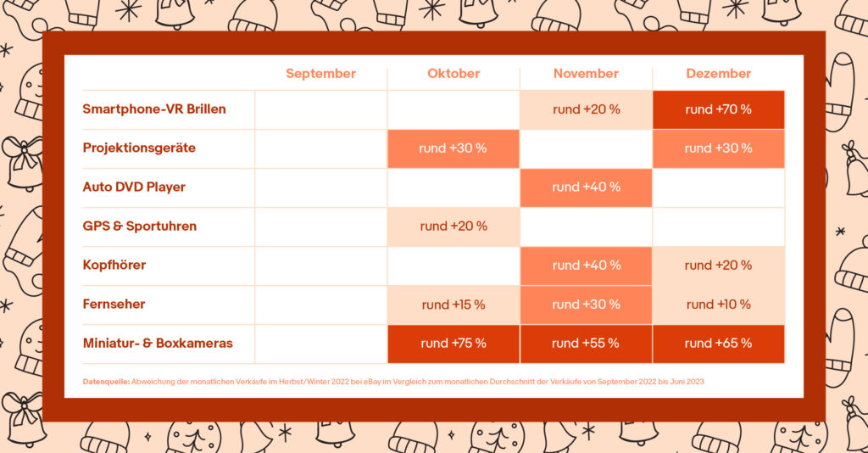Select Projektionsgeräte Oktober rund +30 % cell
The image size is (868, 453).
tap(453, 148)
